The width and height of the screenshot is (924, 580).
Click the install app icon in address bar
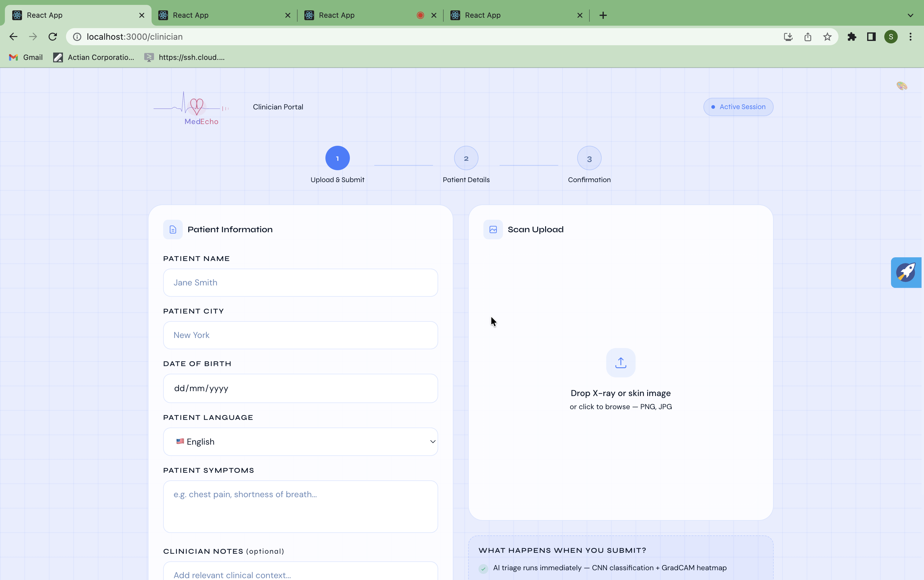click(x=788, y=37)
